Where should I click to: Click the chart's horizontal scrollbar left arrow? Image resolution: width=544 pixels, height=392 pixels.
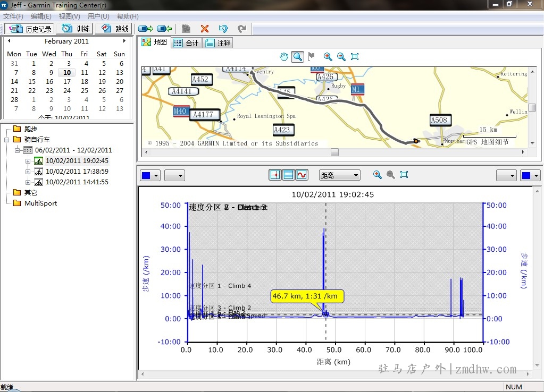pos(142,374)
